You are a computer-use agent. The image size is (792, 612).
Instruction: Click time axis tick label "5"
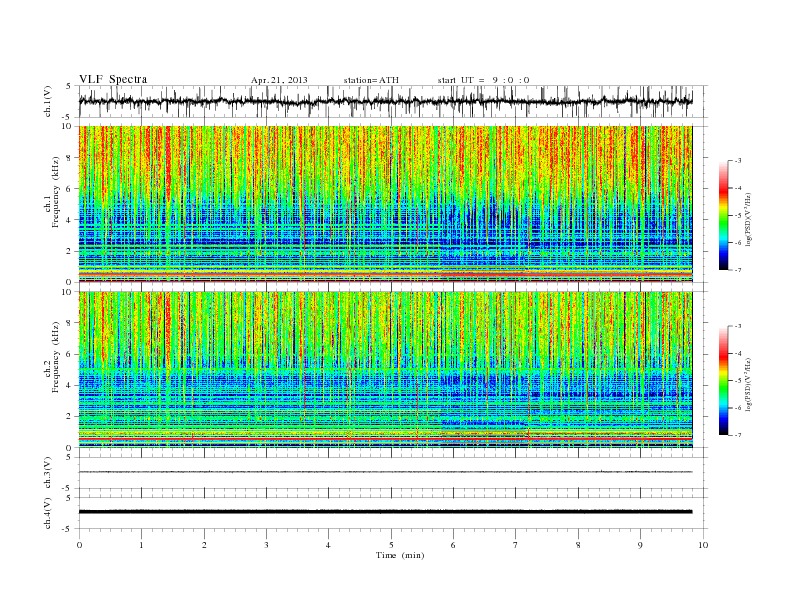point(391,545)
